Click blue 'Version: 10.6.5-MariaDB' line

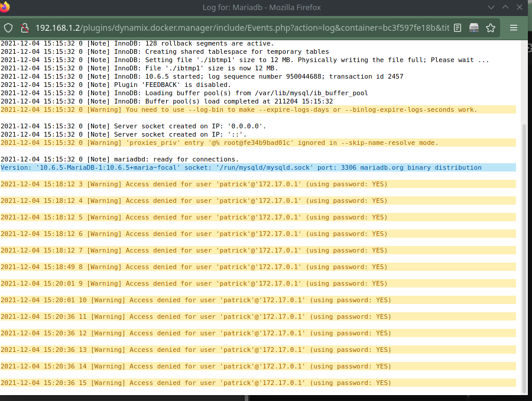258,167
